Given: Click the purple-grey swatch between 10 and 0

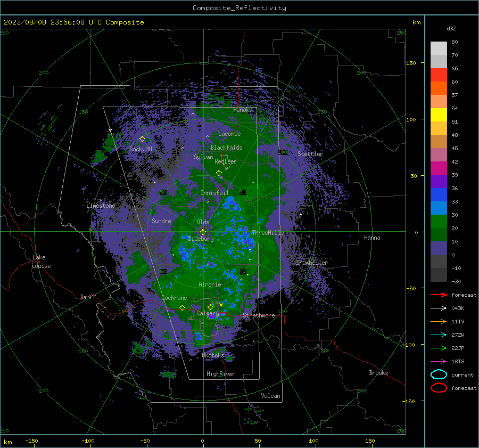Looking at the screenshot, I should pos(439,248).
